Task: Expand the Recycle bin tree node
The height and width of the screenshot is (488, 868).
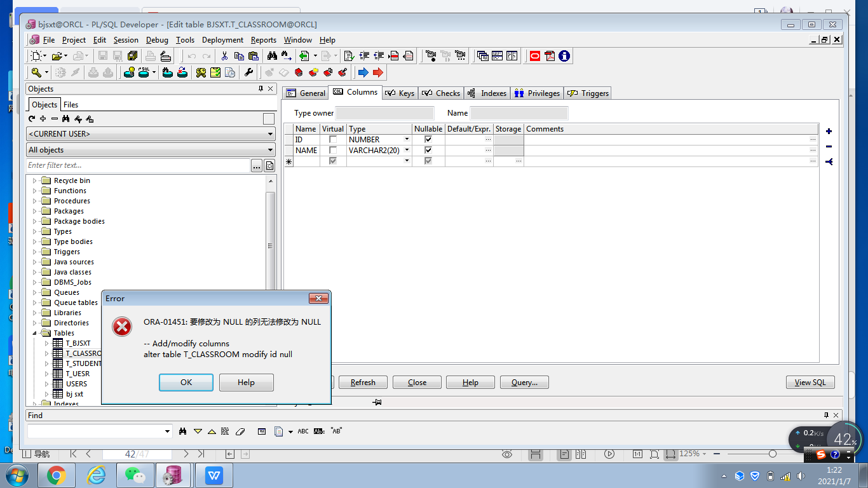Action: tap(35, 181)
